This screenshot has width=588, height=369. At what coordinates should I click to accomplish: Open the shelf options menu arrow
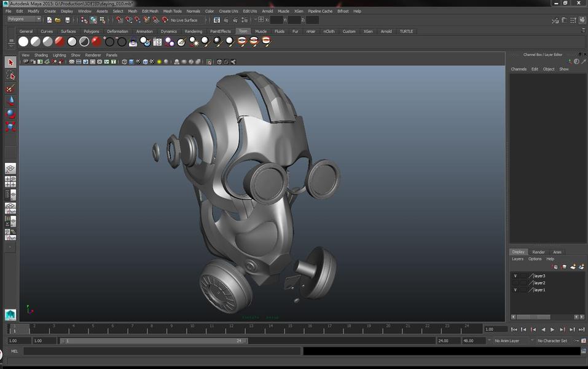pos(11,46)
